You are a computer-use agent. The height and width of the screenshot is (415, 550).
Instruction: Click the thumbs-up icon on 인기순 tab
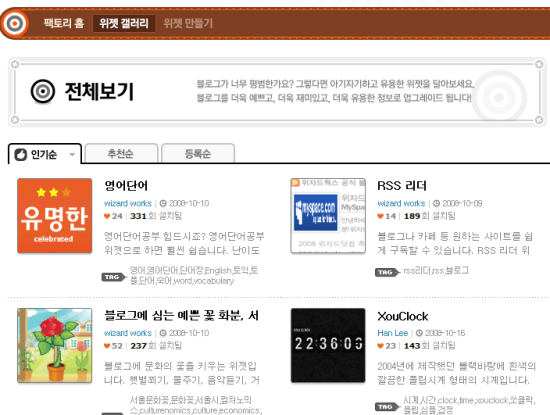(21, 154)
